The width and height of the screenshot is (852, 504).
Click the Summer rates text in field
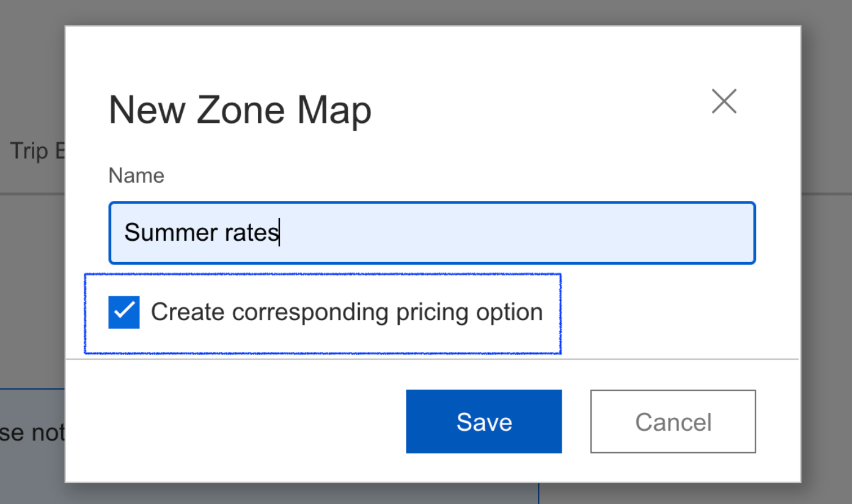click(x=201, y=233)
